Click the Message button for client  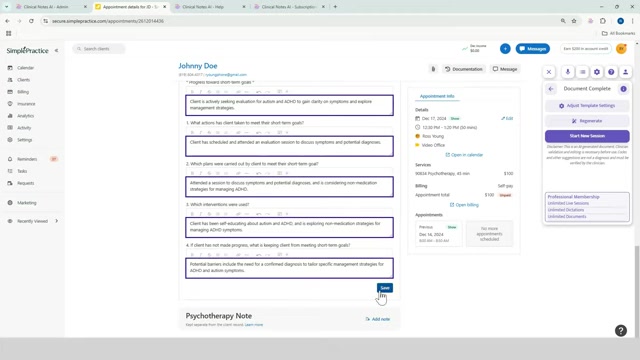[505, 69]
